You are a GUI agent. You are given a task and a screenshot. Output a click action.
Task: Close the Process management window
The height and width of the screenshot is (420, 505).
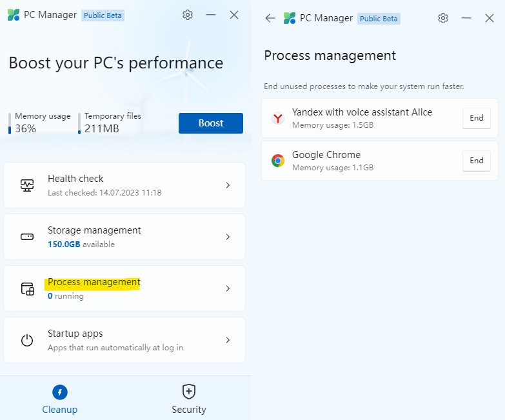(x=490, y=18)
